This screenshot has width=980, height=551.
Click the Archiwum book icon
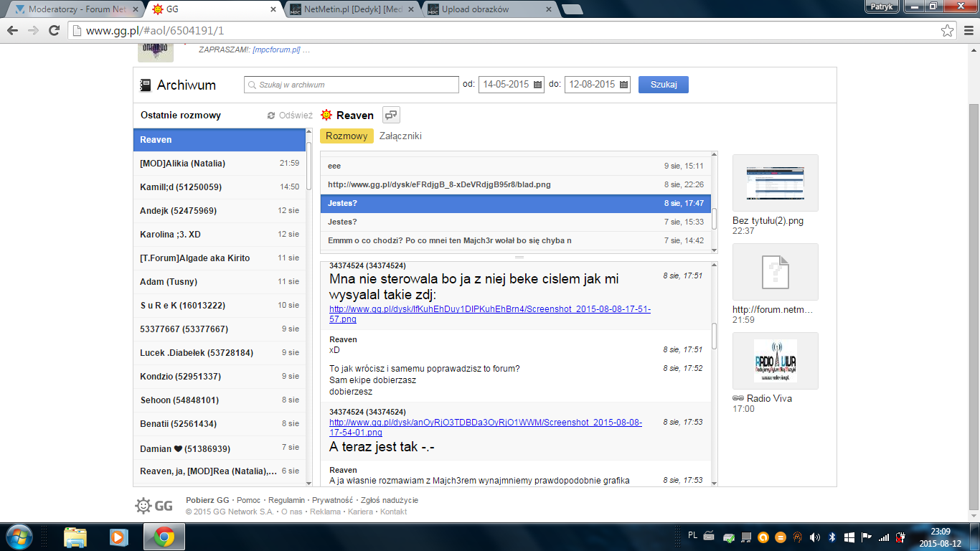click(x=146, y=85)
